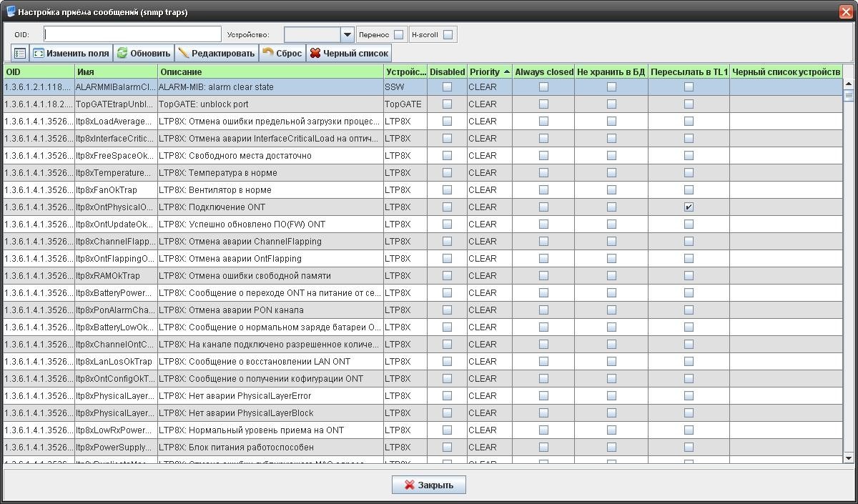Image resolution: width=858 pixels, height=504 pixels.
Task: Close the dialog with the red X
Action: click(845, 12)
